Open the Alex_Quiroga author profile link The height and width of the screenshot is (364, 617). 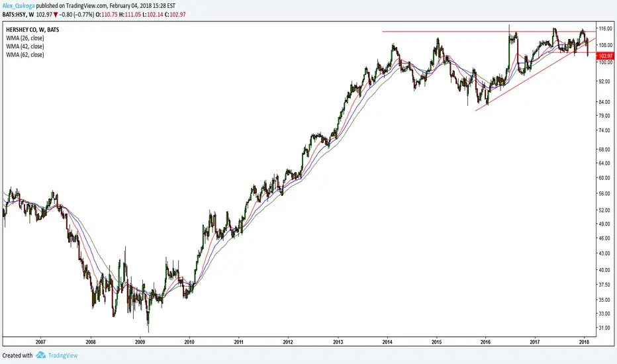point(19,6)
